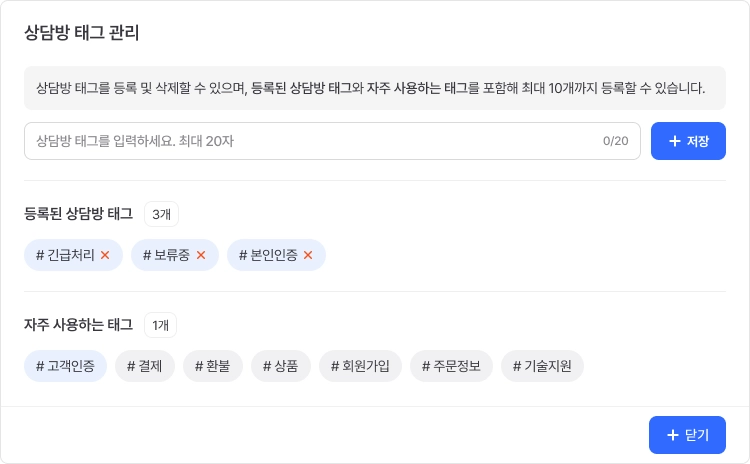This screenshot has width=750, height=464.
Task: Choose the # 기술지원 tag chip
Action: (x=542, y=366)
